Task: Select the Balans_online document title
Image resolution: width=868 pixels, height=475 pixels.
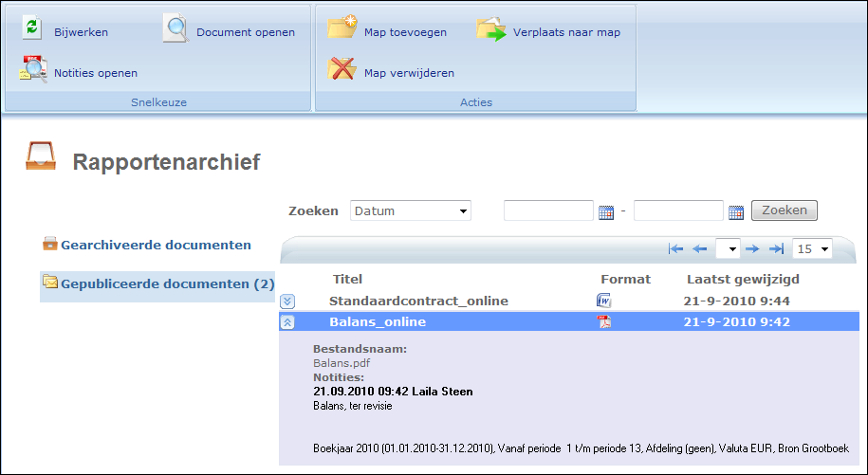Action: pyautogui.click(x=378, y=321)
